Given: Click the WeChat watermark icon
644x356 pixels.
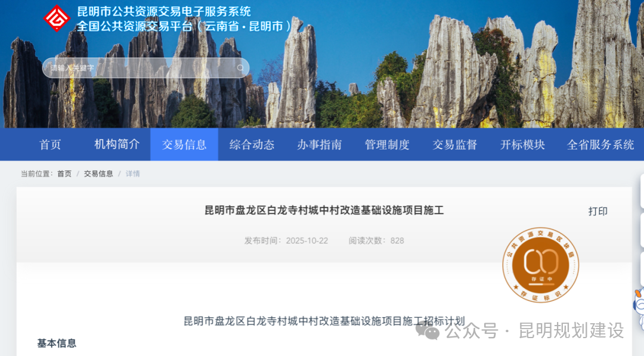Looking at the screenshot, I should [428, 330].
